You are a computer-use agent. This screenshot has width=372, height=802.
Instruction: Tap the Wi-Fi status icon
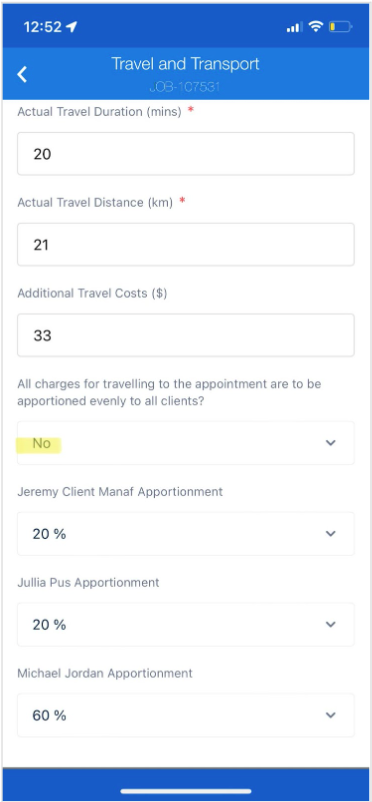317,27
